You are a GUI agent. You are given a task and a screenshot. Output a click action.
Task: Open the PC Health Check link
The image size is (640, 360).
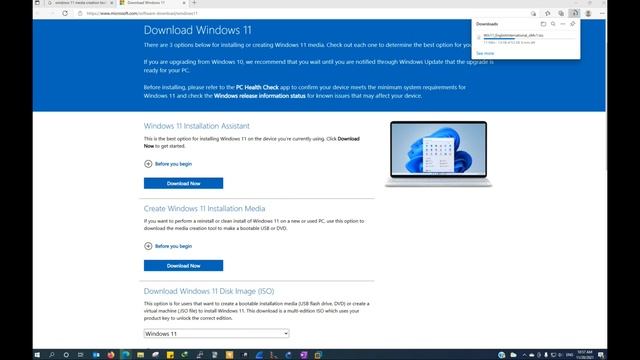point(257,87)
